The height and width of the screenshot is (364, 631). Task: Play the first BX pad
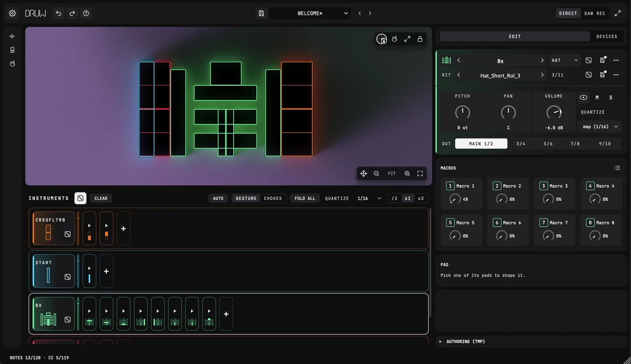pyautogui.click(x=89, y=311)
